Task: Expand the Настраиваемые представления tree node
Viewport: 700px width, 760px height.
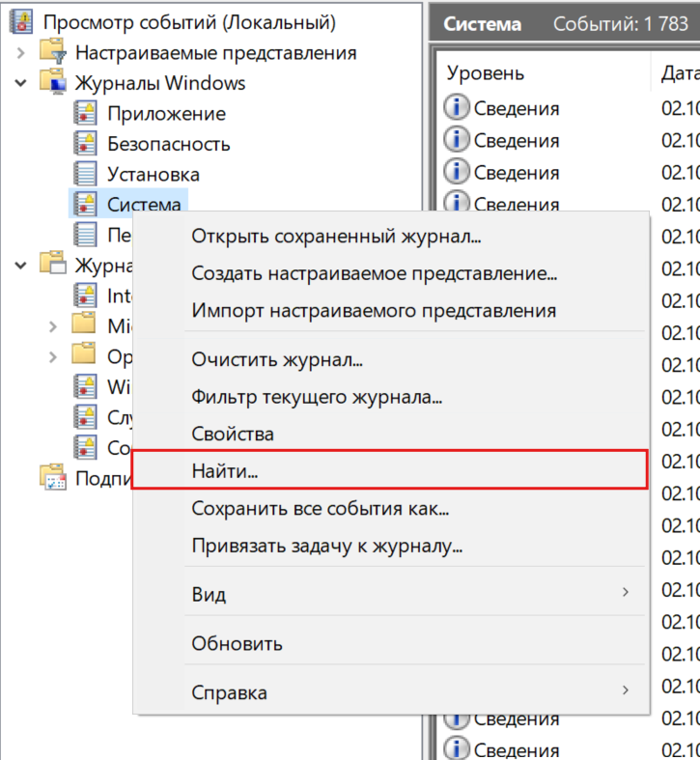Action: [21, 53]
